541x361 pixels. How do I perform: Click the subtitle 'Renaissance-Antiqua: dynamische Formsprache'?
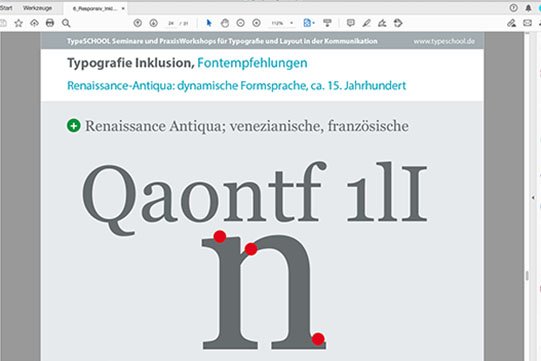coord(187,86)
